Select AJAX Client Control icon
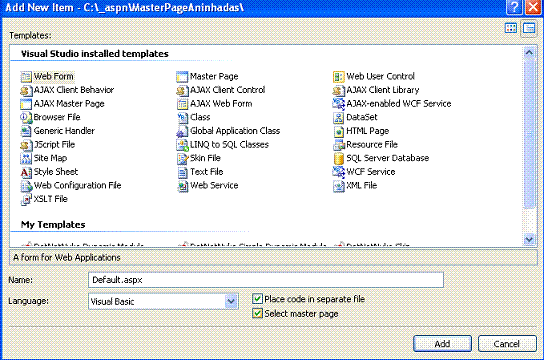This screenshot has width=544, height=360. point(182,90)
